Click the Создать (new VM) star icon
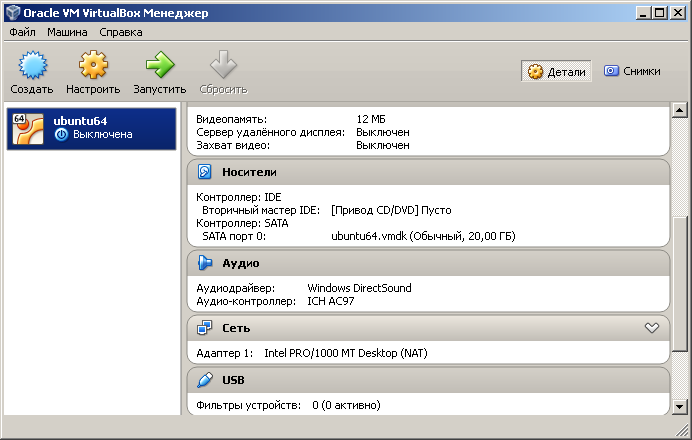 pos(32,65)
